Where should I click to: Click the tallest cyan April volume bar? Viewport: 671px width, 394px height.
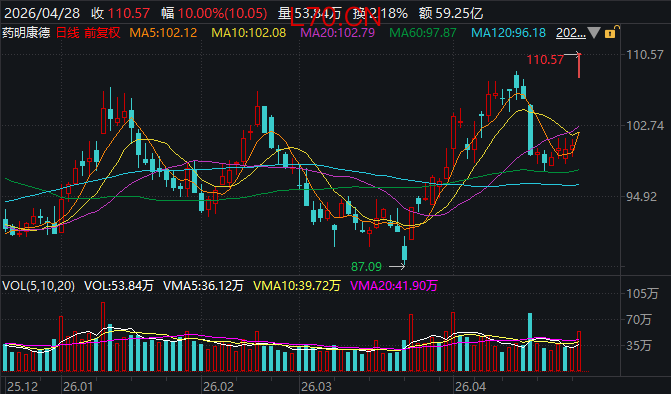[530, 342]
